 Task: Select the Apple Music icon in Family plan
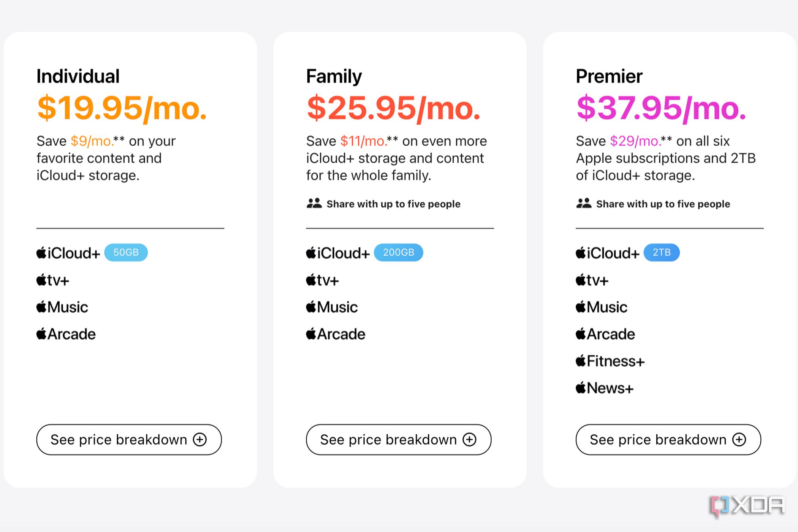tap(311, 307)
